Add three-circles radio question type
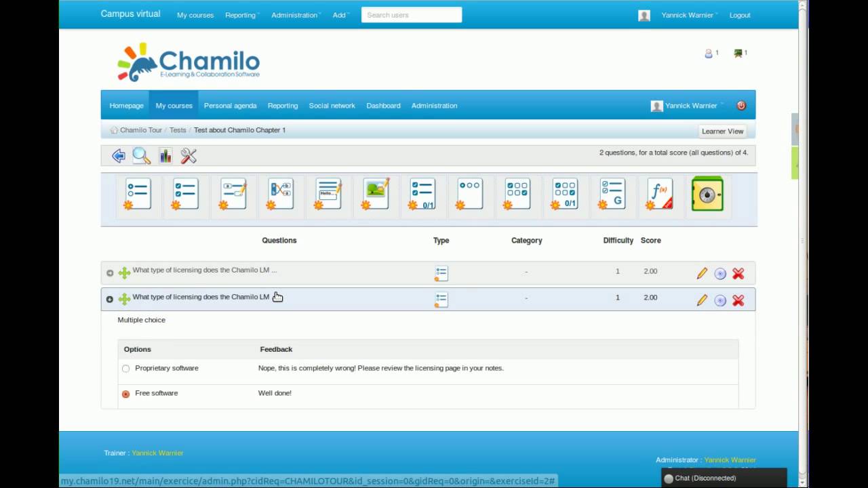The height and width of the screenshot is (488, 868). coord(469,194)
